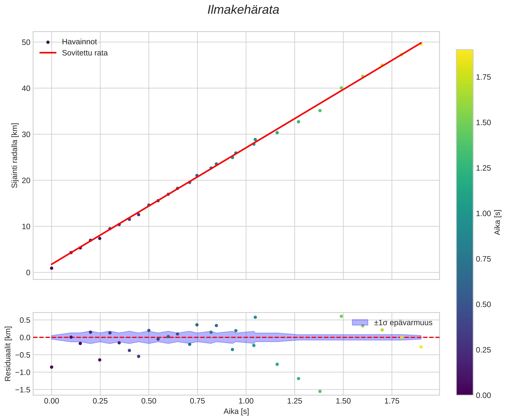Click the 1.50 tick label on x-axis
The height and width of the screenshot is (420, 506).
343,401
